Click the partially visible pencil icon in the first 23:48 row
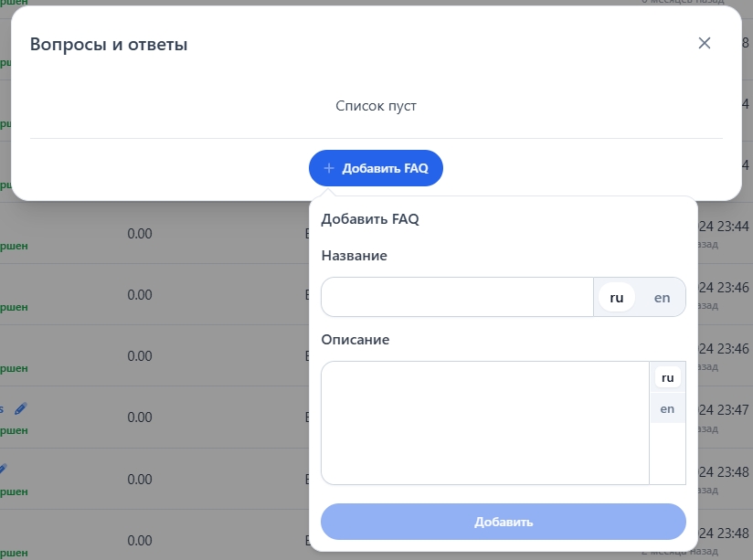This screenshot has width=753, height=560. [3, 469]
